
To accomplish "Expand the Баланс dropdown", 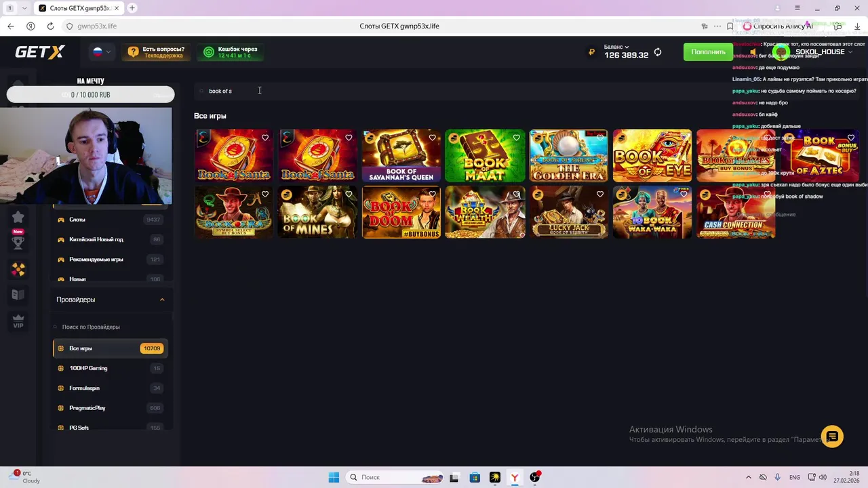I will 616,47.
